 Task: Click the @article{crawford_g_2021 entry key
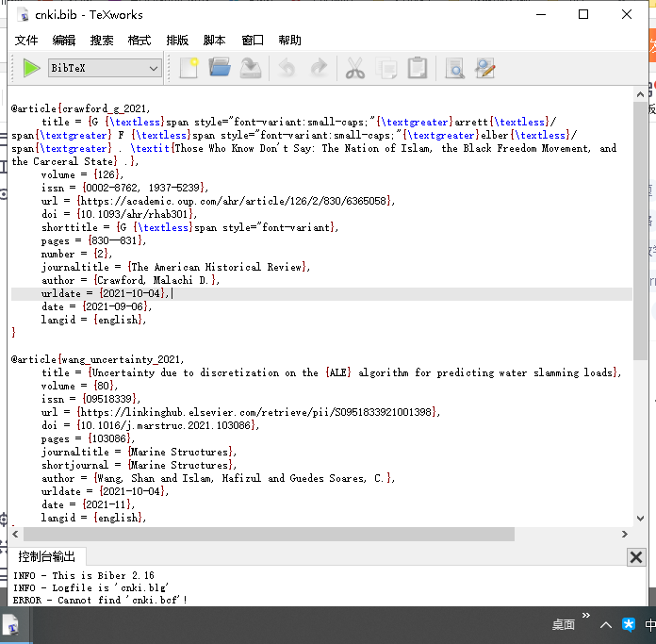coord(81,108)
